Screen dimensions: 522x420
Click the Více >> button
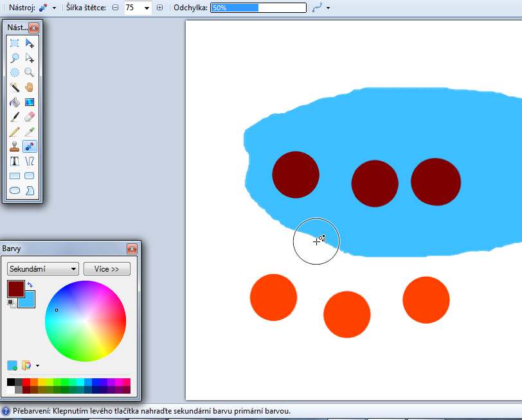coord(107,268)
